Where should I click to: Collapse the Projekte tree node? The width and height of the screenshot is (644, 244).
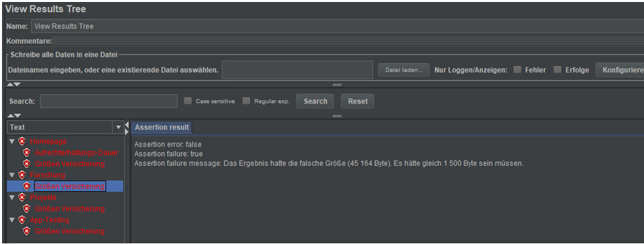pos(12,198)
